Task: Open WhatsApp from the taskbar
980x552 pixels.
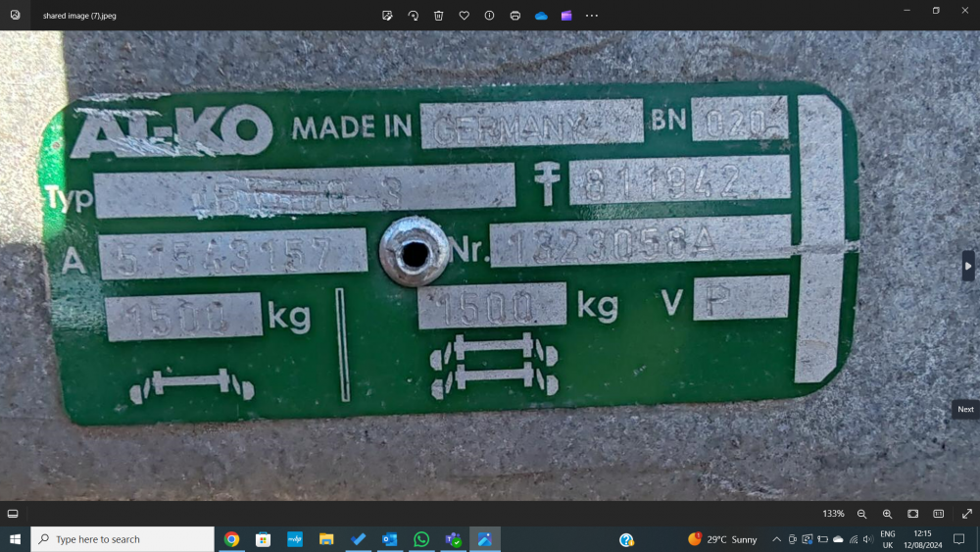Action: pyautogui.click(x=421, y=539)
